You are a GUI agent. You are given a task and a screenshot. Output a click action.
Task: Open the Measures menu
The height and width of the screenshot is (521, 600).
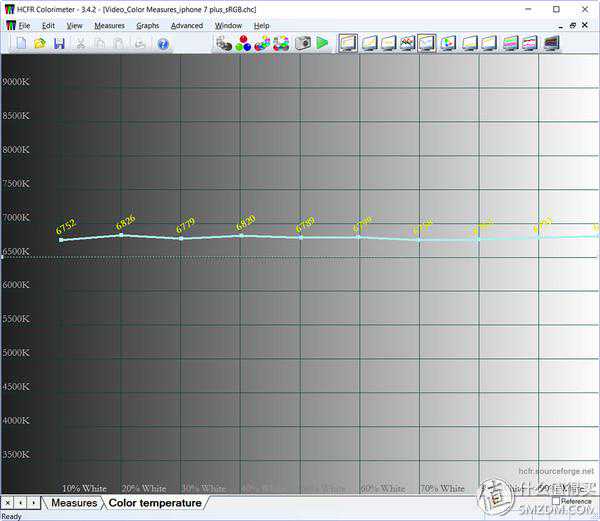coord(110,25)
